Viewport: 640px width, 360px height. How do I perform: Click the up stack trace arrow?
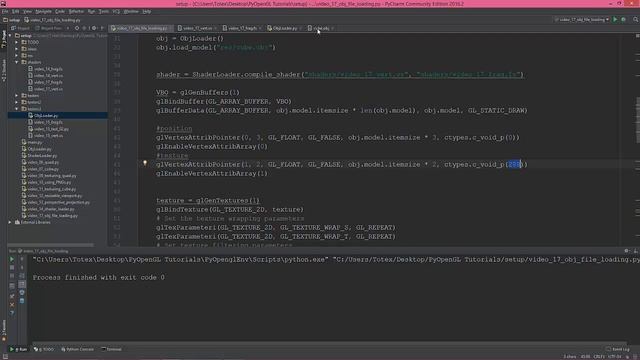(22, 259)
